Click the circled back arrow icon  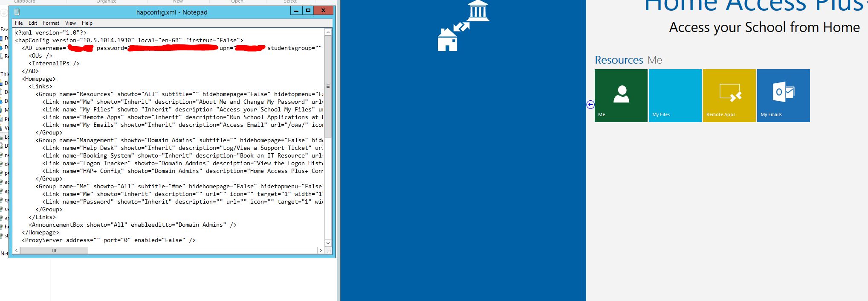(590, 105)
